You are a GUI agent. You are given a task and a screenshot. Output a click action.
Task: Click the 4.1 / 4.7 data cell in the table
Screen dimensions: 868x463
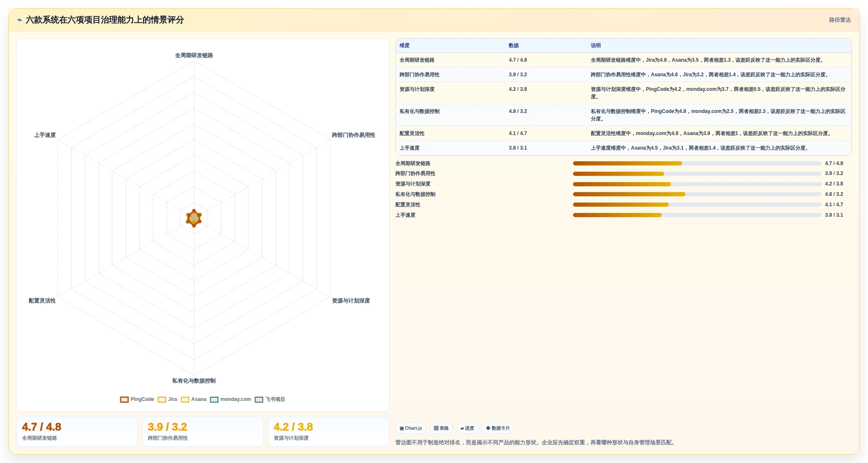pos(518,133)
